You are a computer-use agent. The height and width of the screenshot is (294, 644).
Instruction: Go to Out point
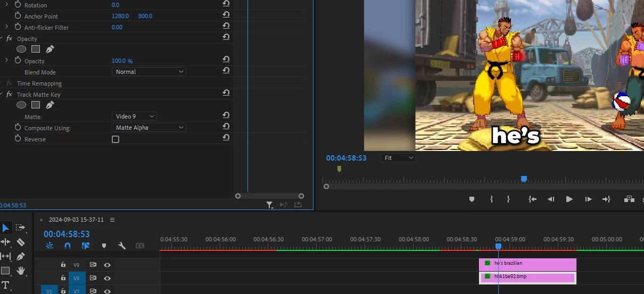(x=606, y=199)
